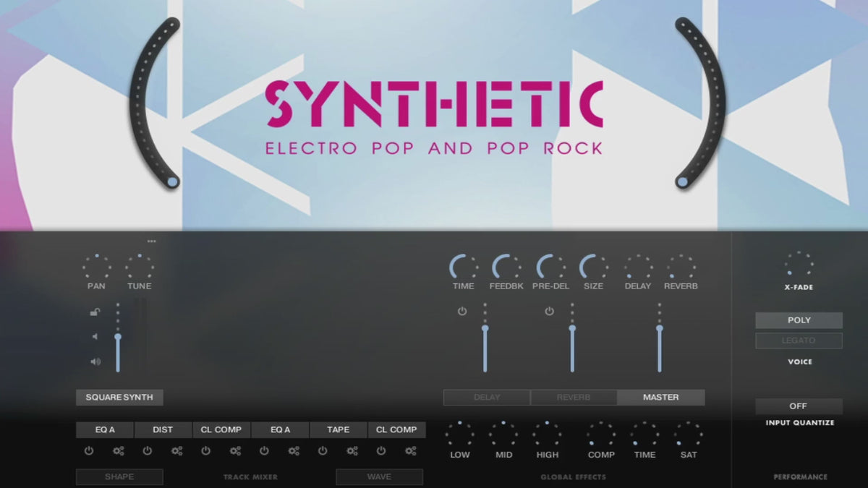Click the X-FADE knob
The image size is (868, 488).
(799, 263)
